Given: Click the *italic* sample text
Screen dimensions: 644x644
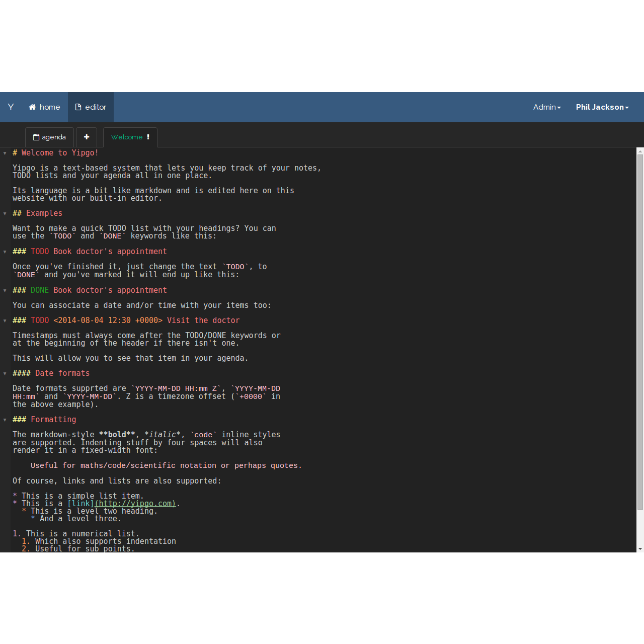Looking at the screenshot, I should [x=163, y=435].
